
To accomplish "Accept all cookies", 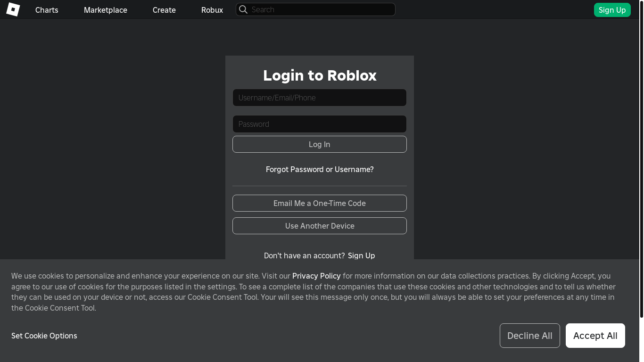I will 595,336.
